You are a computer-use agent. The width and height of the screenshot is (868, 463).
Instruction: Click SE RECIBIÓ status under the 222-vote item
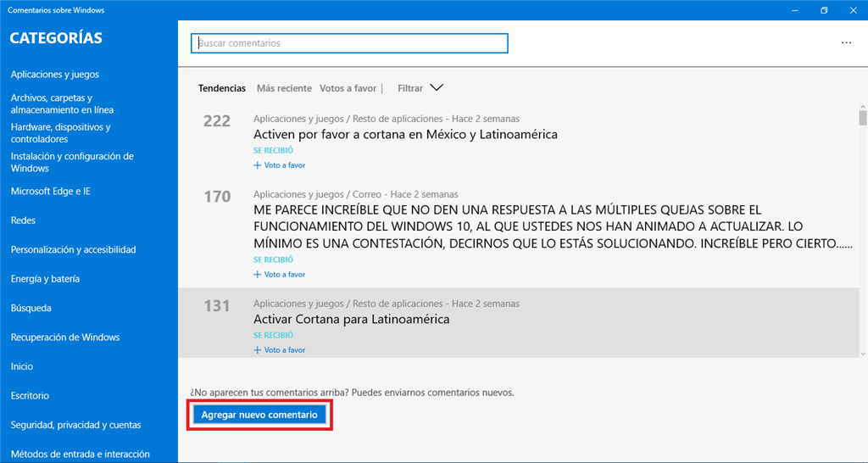(x=274, y=150)
